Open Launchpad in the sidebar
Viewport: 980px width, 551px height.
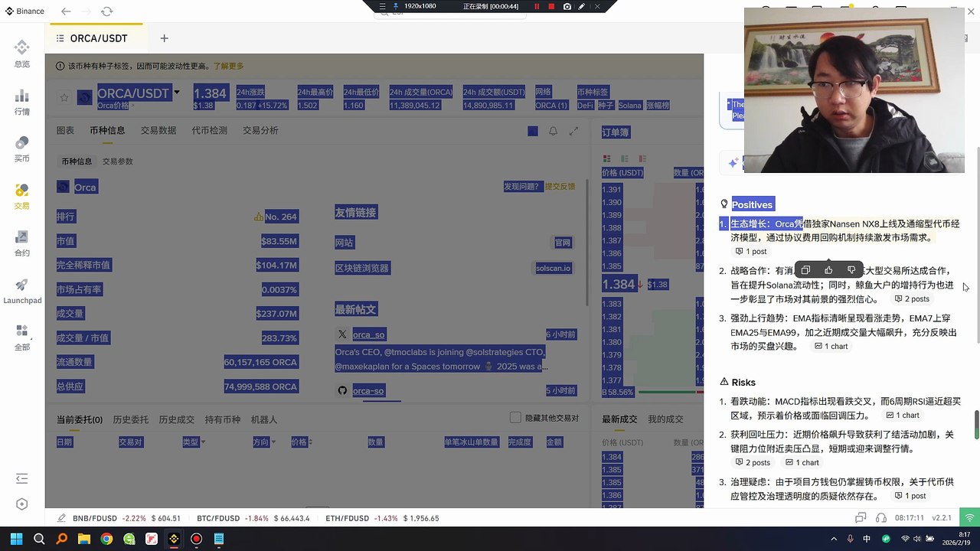22,290
